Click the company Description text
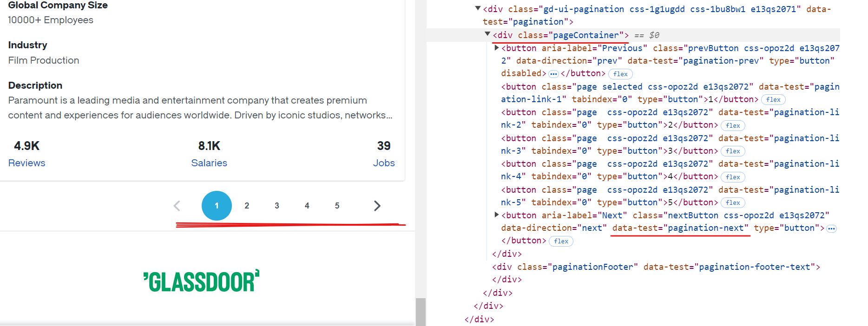 (x=200, y=108)
